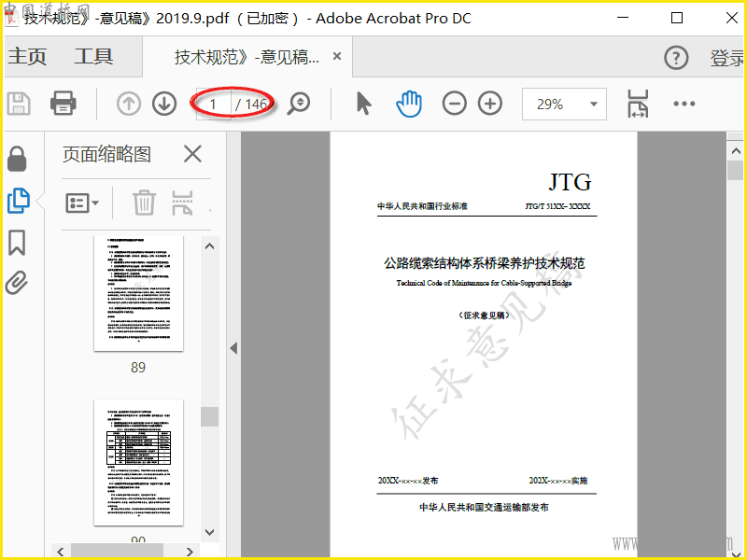Click thumbnail panel scroll right arrow
This screenshot has width=747, height=560.
(190, 552)
